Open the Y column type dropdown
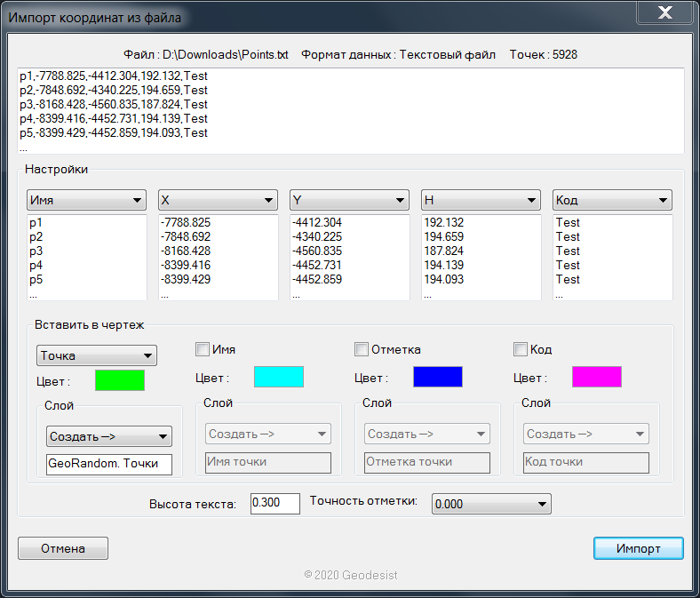 [x=349, y=200]
